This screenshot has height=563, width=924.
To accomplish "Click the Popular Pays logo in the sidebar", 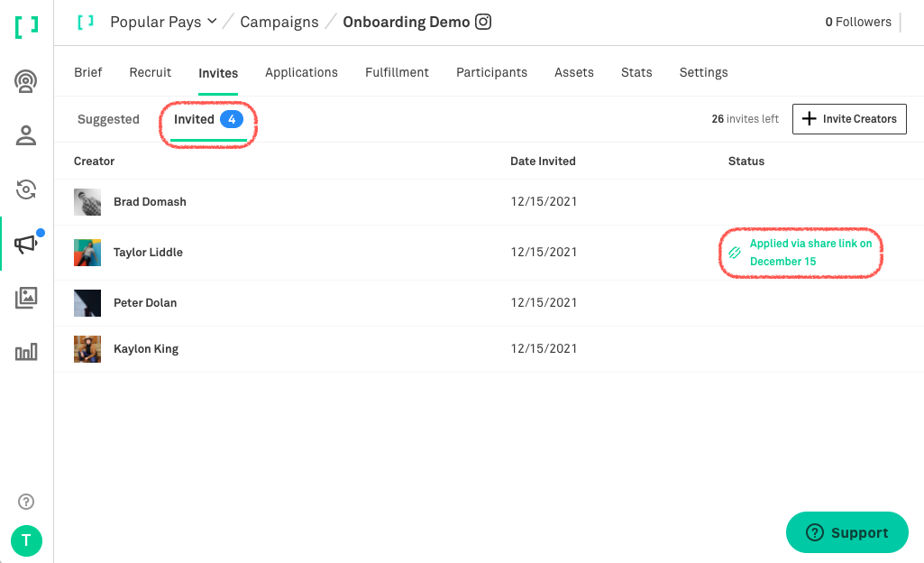I will pyautogui.click(x=26, y=26).
